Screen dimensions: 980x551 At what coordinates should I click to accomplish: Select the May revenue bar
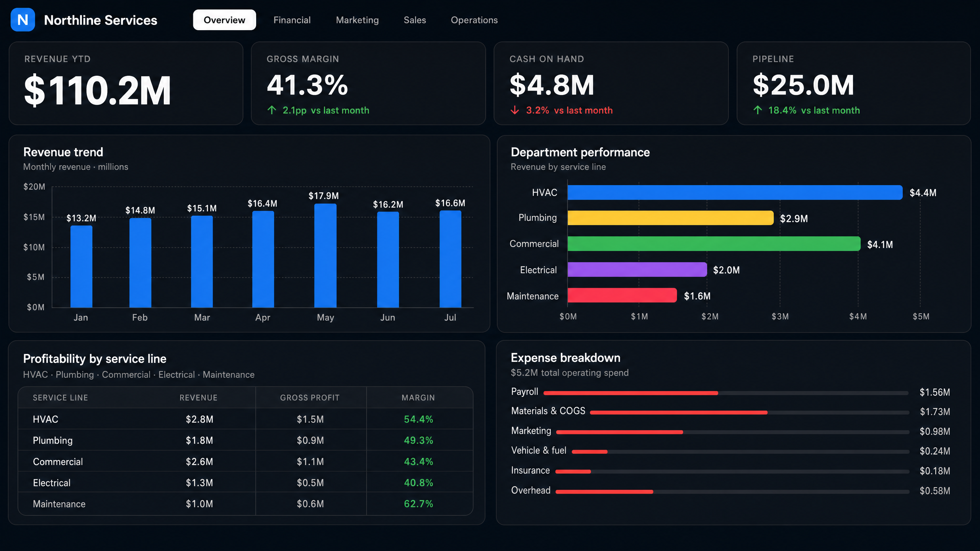[325, 255]
